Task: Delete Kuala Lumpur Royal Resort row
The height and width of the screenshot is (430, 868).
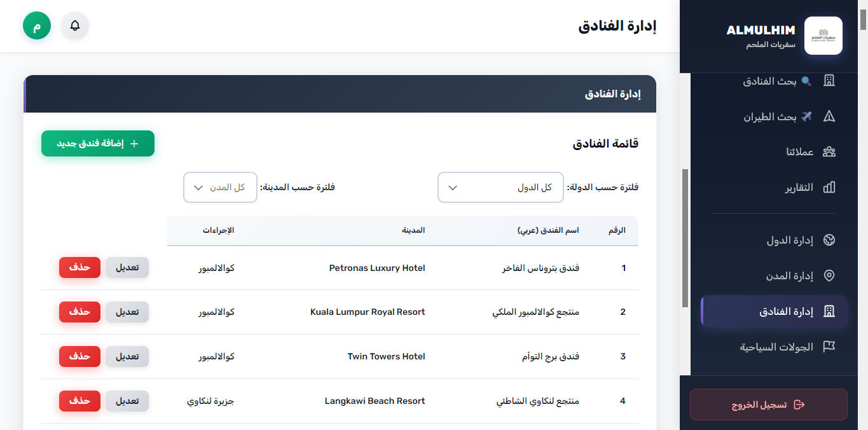Action: click(x=80, y=312)
